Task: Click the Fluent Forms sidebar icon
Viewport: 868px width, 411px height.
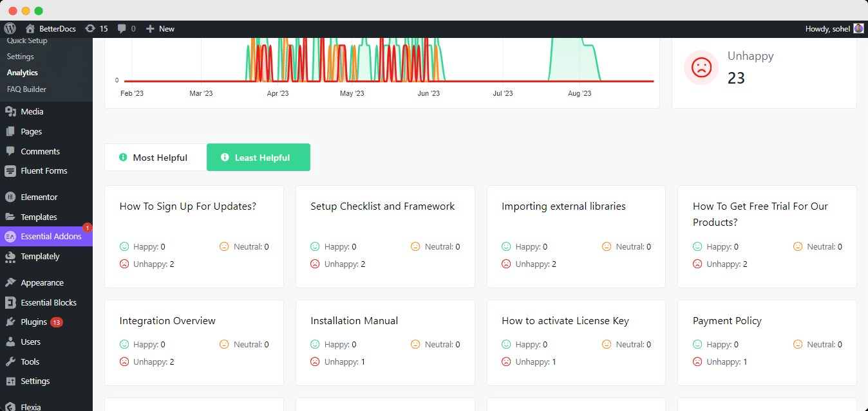Action: click(10, 170)
